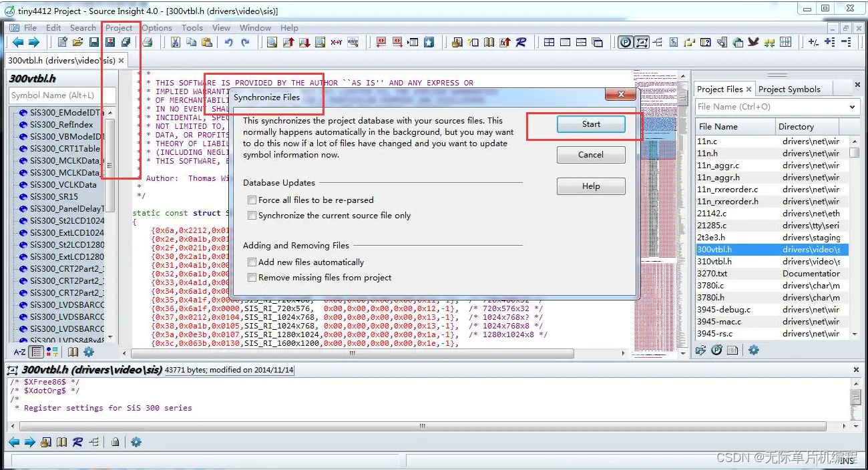Check Remove missing files from project
The height and width of the screenshot is (470, 868).
252,277
